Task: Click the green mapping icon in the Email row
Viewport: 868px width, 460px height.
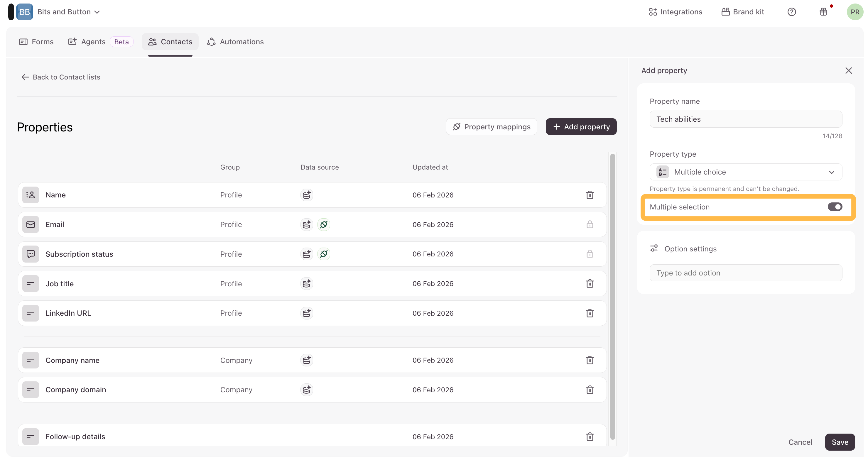Action: 323,225
